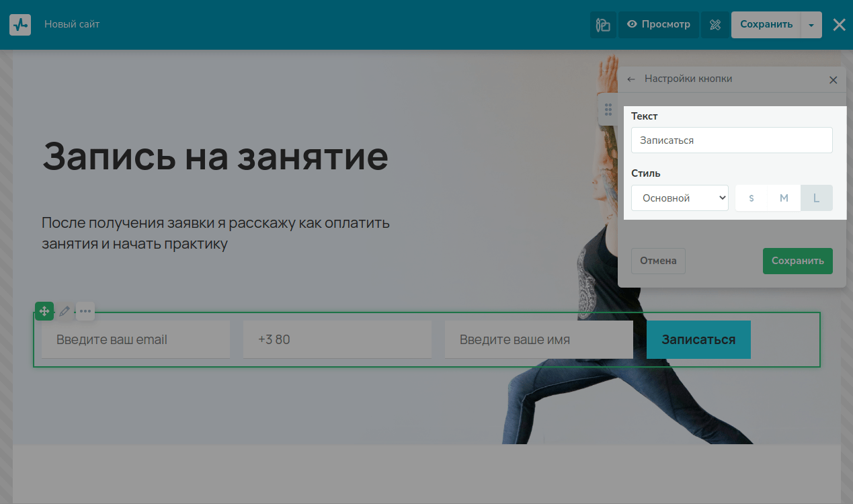
Task: Select the S button size
Action: pyautogui.click(x=751, y=198)
